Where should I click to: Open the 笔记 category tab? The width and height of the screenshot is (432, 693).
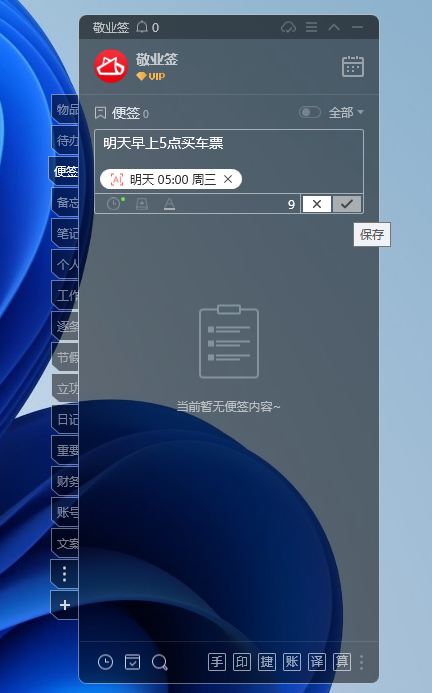65,233
